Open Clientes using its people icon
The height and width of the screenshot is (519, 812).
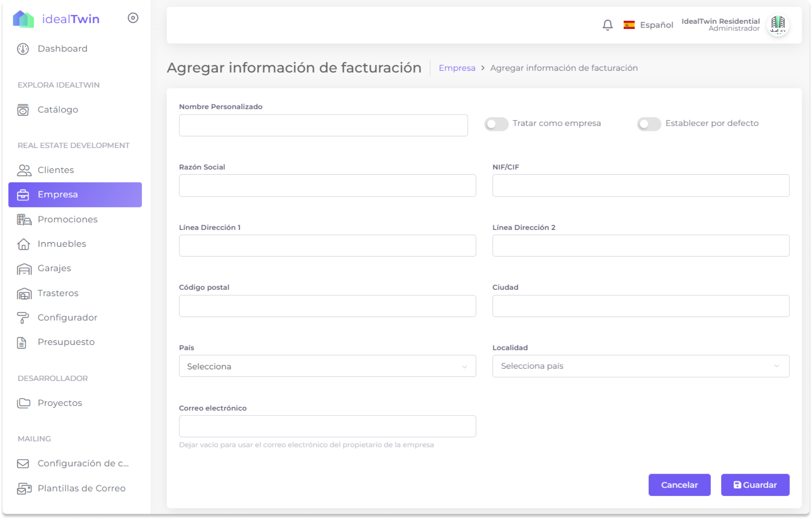[23, 170]
